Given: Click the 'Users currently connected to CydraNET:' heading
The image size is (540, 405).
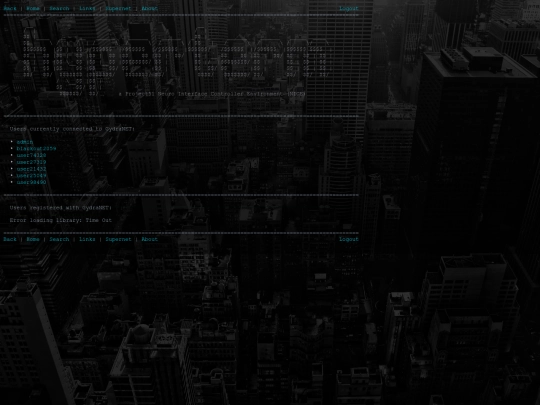Looking at the screenshot, I should [x=72, y=129].
